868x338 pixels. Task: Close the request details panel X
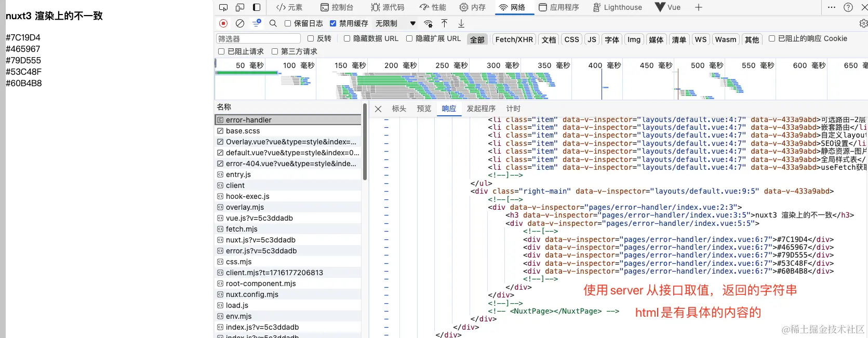[378, 109]
